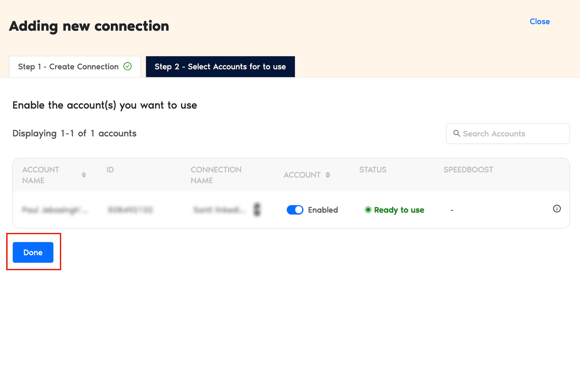Screen dimensions: 580x392
Task: Click the Connection Name column header
Action: point(216,175)
